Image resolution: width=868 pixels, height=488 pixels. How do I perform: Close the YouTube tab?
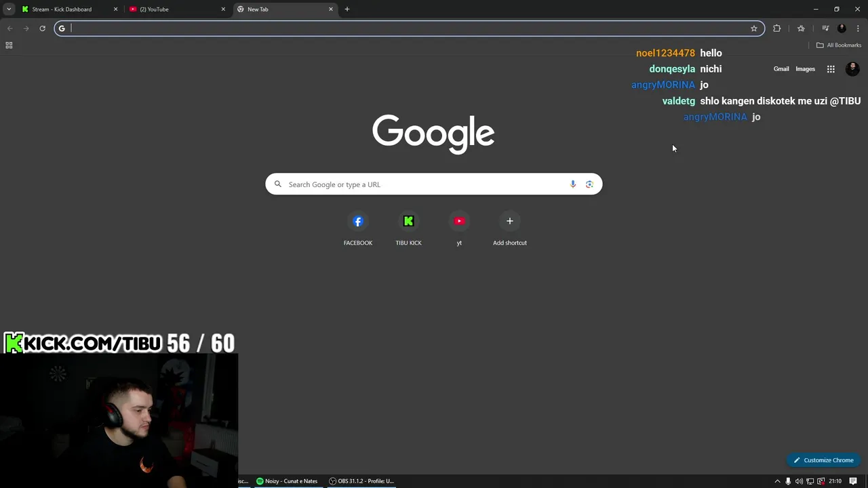[x=223, y=9]
